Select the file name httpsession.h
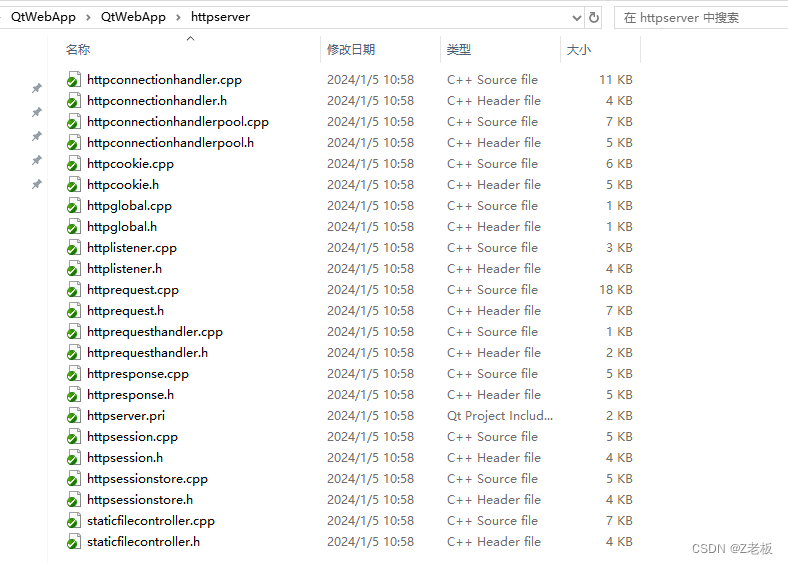 [125, 458]
